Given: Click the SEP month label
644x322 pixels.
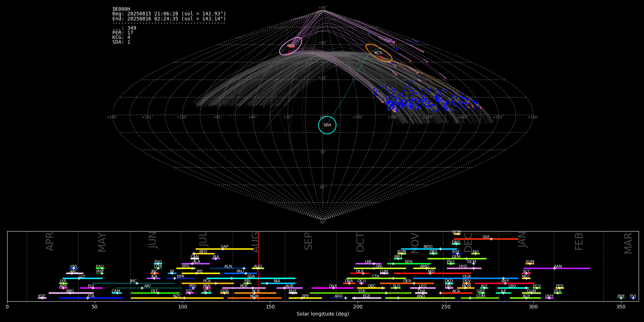Looking at the screenshot, I should pos(308,241).
